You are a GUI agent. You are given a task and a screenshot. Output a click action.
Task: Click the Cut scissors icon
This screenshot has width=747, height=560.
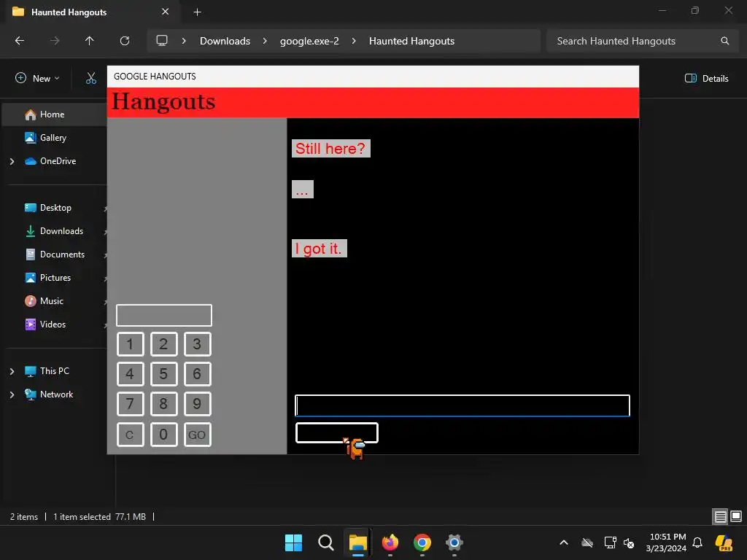91,78
